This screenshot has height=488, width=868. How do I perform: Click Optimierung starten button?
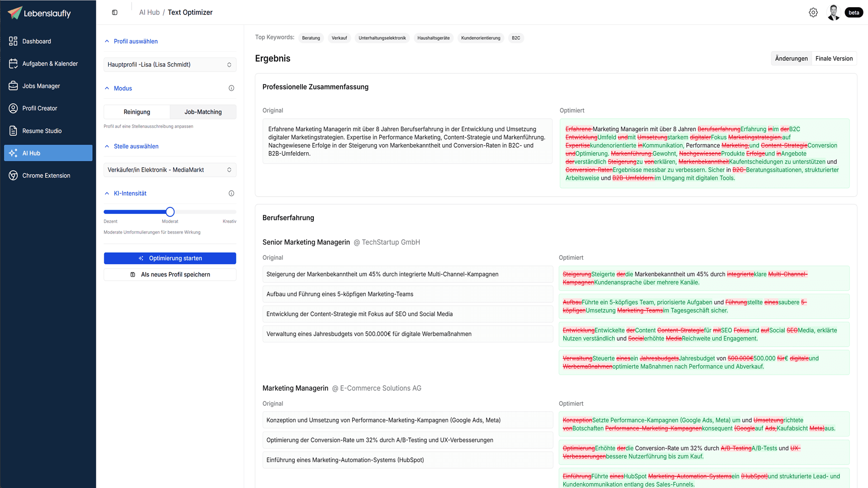[170, 258]
